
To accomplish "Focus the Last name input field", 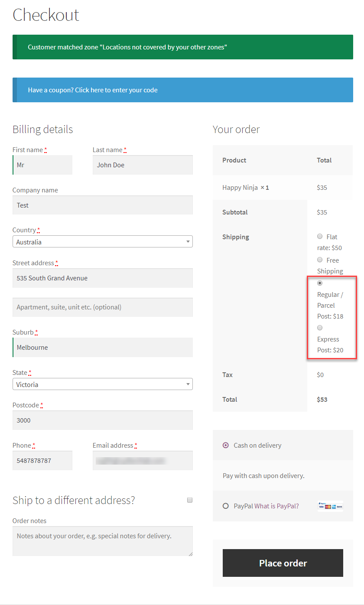I will click(143, 165).
